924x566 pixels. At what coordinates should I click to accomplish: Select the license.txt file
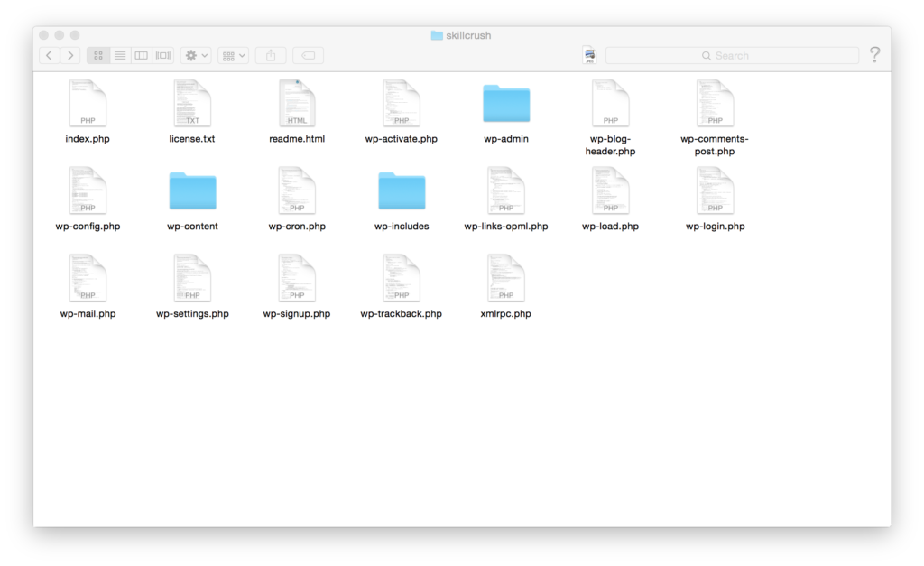click(x=191, y=102)
